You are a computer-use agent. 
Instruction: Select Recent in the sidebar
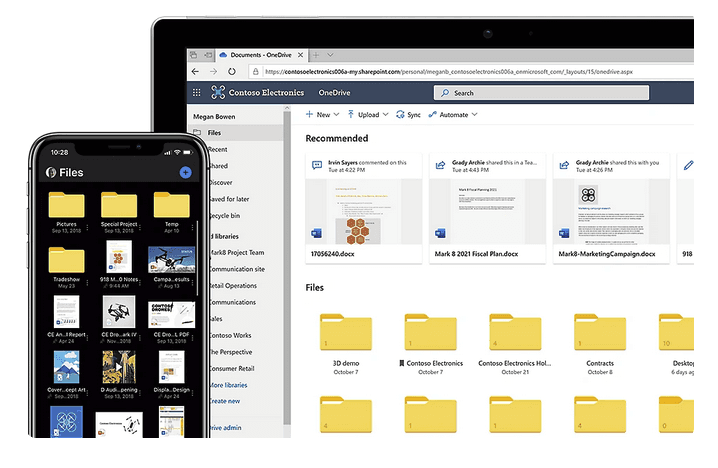pos(218,149)
